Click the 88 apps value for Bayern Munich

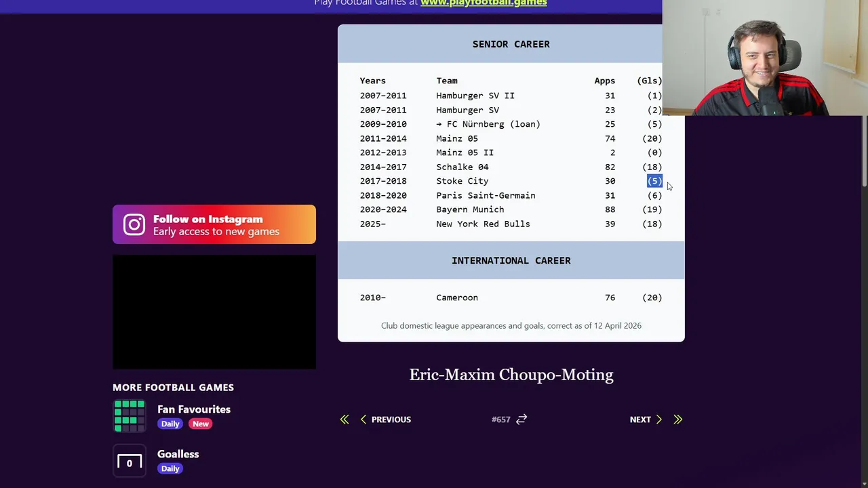pos(610,209)
